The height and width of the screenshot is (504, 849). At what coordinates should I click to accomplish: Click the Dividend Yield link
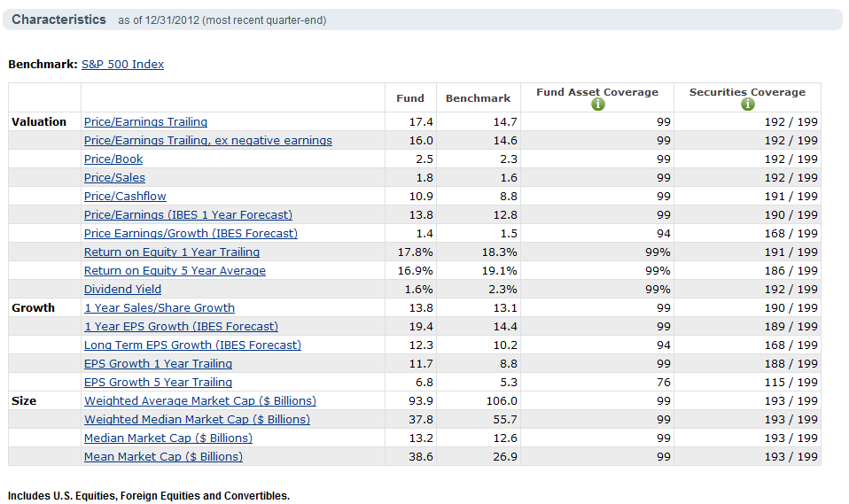(122, 290)
